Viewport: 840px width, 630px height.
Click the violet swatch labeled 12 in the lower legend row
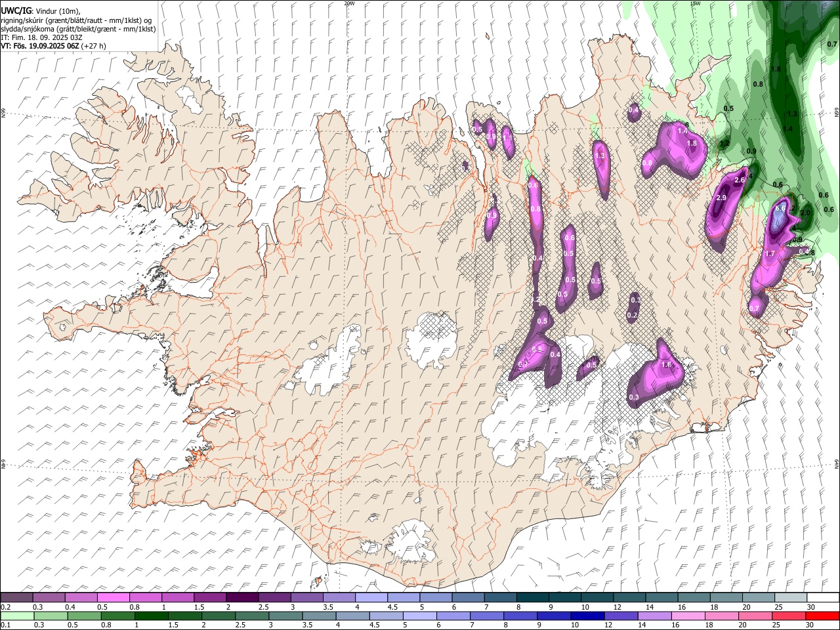pos(621,616)
